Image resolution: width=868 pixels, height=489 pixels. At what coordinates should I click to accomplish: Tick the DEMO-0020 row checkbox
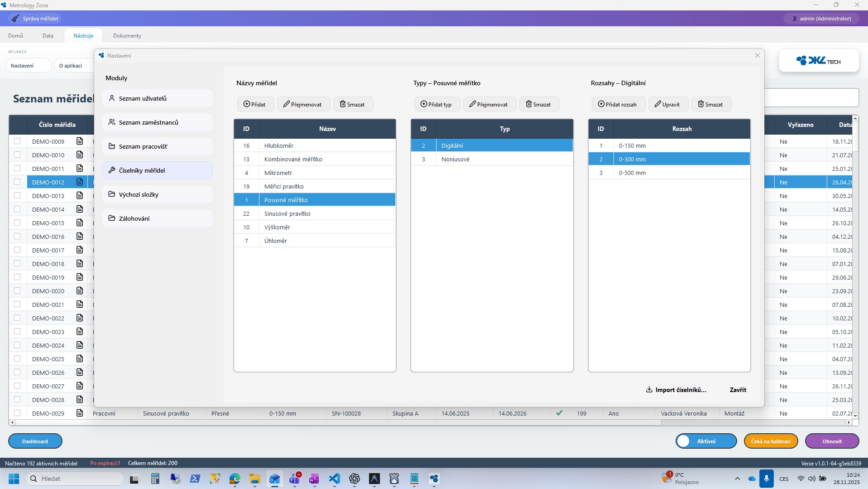[x=17, y=290]
